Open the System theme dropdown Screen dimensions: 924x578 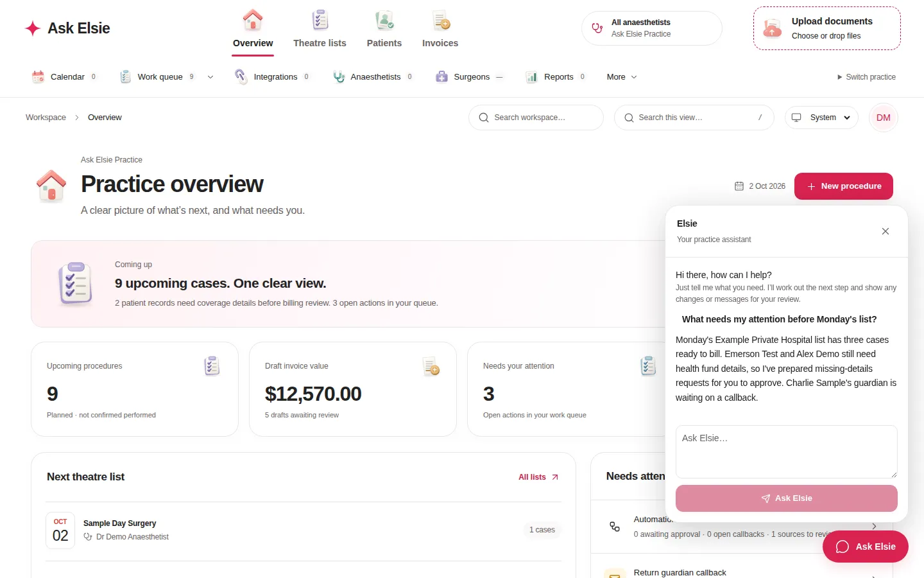coord(821,118)
